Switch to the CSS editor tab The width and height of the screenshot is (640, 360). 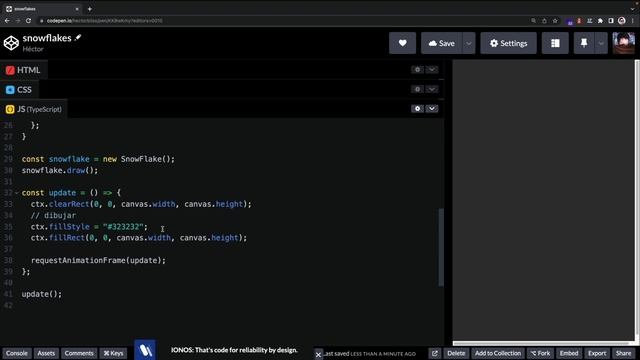(19, 90)
